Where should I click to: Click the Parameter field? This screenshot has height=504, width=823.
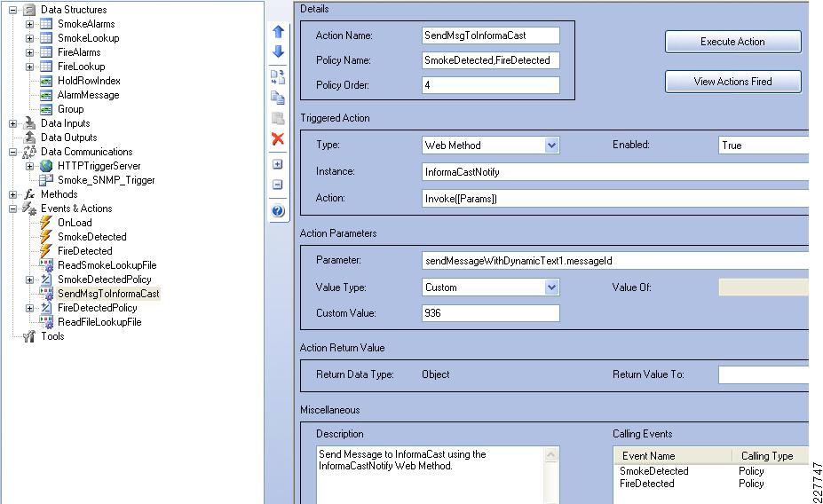615,260
